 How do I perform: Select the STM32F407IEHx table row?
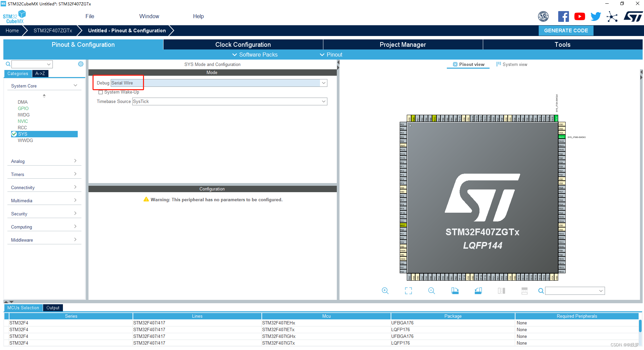[321, 323]
